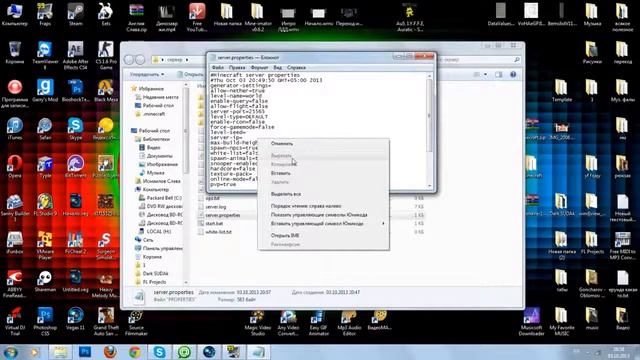Choose Отменить in the context menu

323,144
